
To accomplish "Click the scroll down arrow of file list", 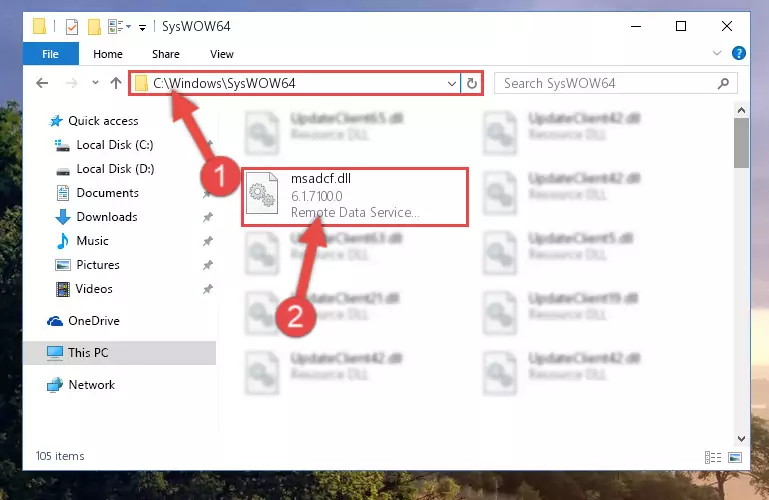I will 742,439.
